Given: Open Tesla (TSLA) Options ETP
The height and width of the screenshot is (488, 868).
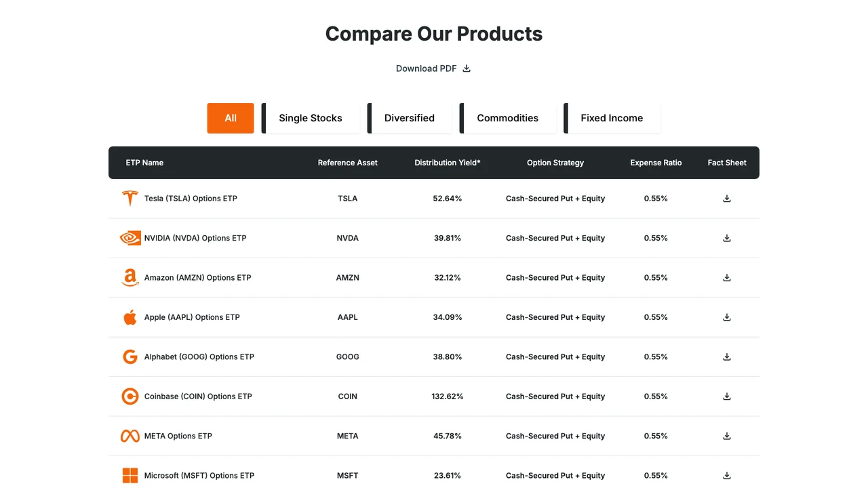Looking at the screenshot, I should [x=191, y=199].
